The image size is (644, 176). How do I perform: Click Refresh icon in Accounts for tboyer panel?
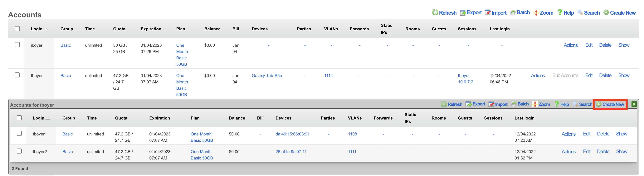coord(443,104)
